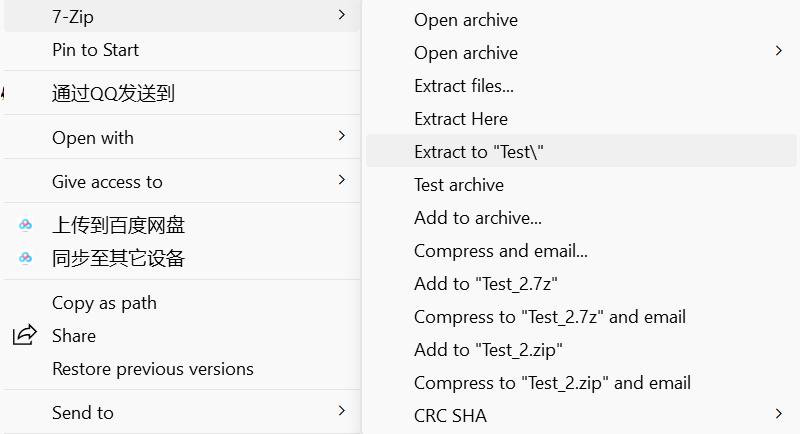Image resolution: width=800 pixels, height=434 pixels.
Task: Select Extract Here
Action: pyautogui.click(x=461, y=119)
